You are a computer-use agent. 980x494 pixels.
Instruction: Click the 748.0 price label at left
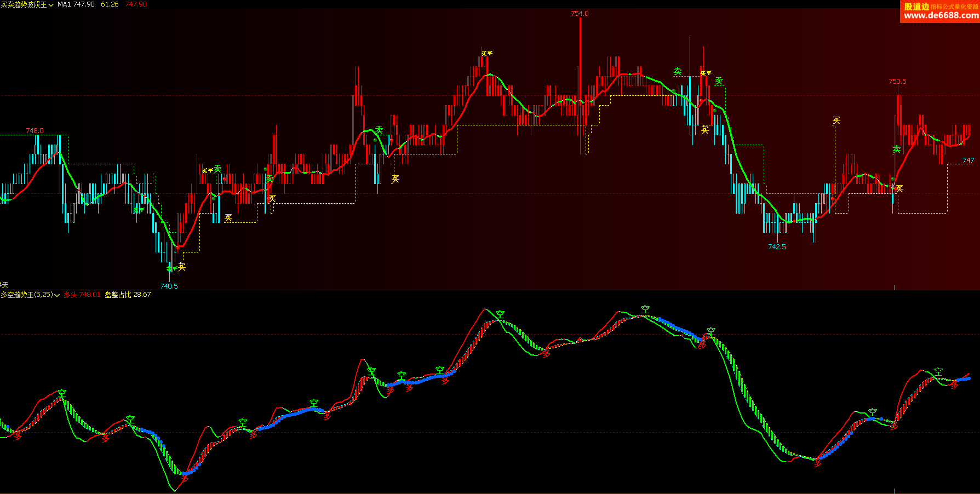35,130
